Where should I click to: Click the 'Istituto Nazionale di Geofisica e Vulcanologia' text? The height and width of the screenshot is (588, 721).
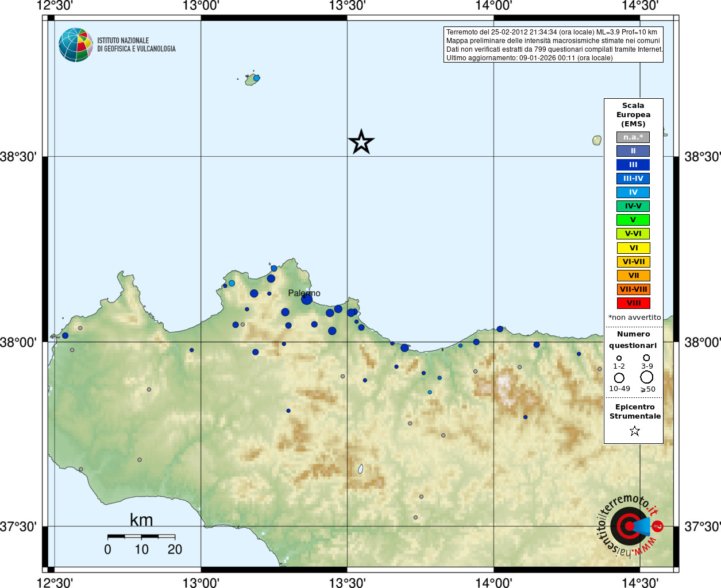click(x=136, y=45)
